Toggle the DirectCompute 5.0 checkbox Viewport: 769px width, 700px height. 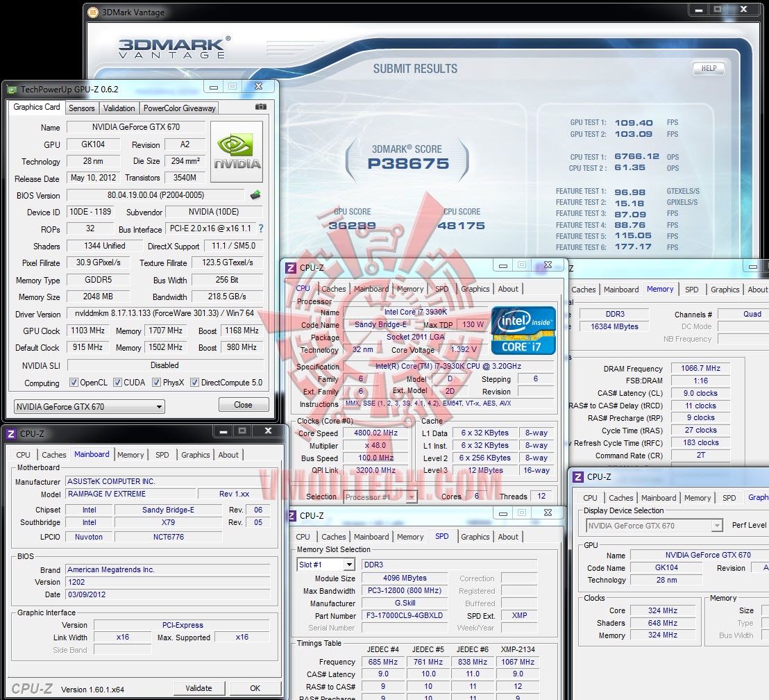(x=195, y=383)
